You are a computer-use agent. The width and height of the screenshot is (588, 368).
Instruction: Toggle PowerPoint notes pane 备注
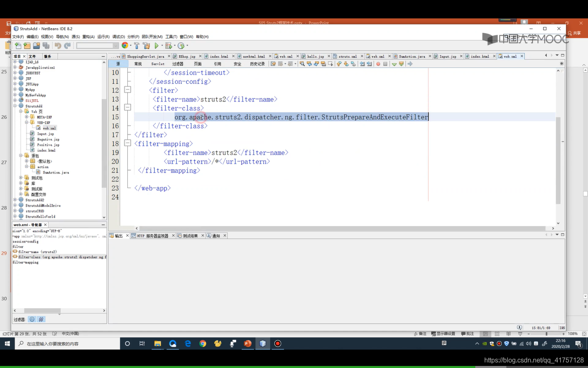tap(420, 334)
